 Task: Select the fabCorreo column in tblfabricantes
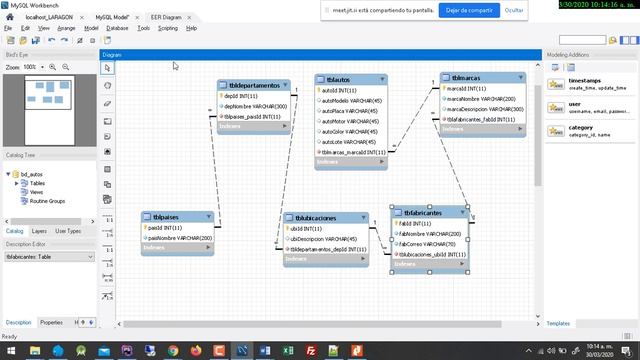[x=427, y=244]
